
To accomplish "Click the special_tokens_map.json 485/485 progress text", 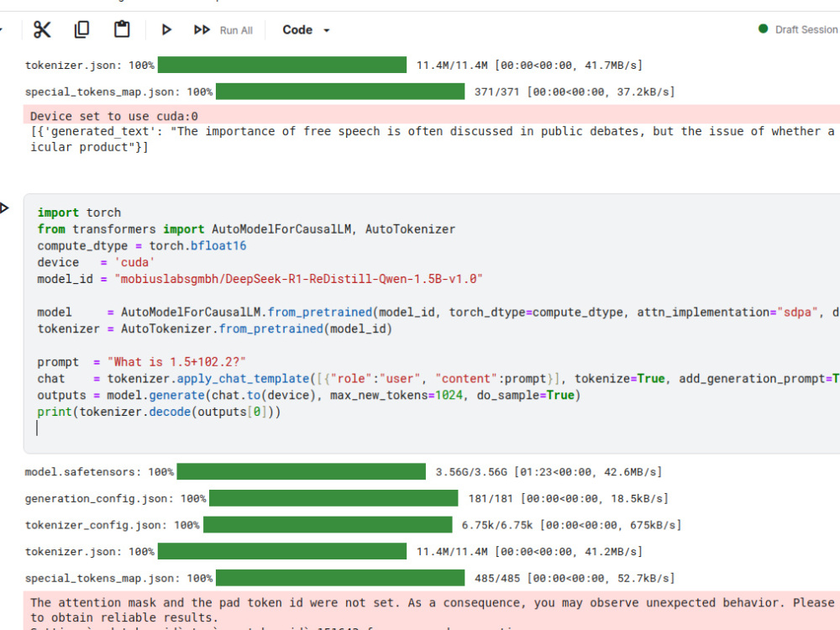I will [x=574, y=578].
